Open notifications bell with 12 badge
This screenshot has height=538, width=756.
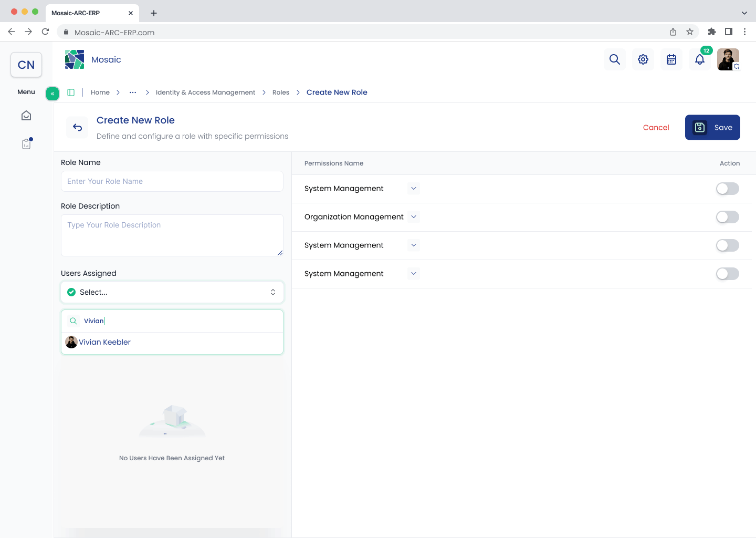coord(700,59)
